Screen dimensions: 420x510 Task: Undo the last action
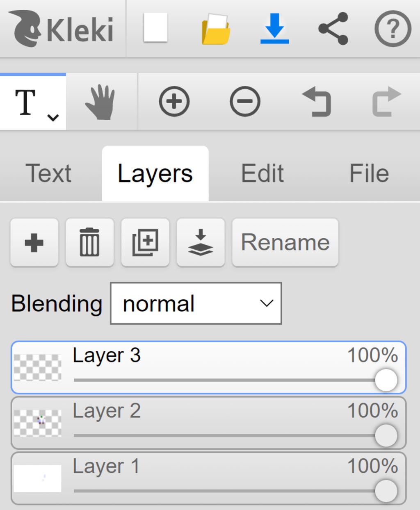click(317, 102)
